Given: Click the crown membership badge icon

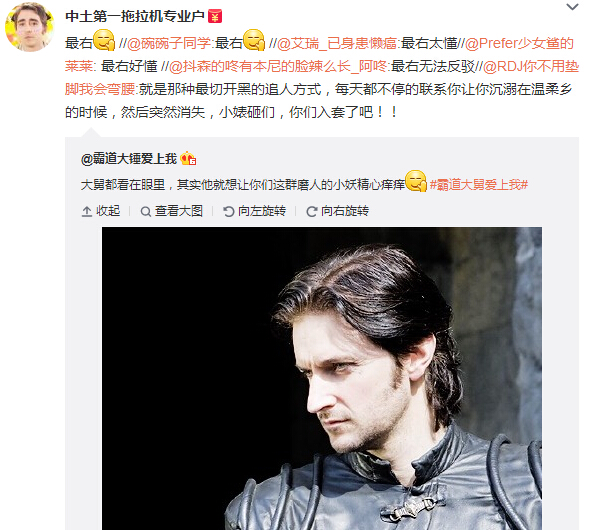Looking at the screenshot, I should [x=188, y=159].
